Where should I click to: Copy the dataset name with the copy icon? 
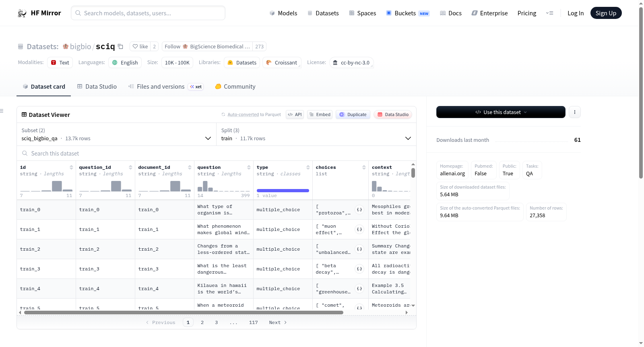click(120, 46)
